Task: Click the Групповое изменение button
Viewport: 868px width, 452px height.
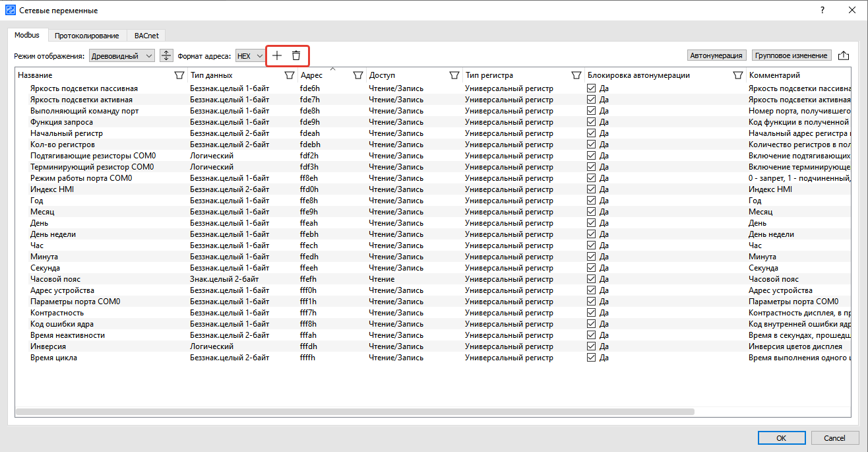Action: click(x=791, y=55)
